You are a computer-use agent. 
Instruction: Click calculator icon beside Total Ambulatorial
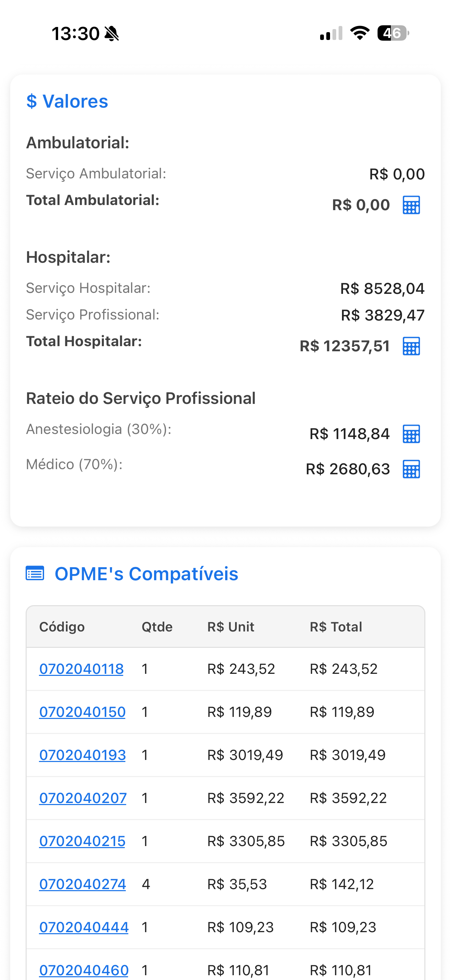(x=411, y=205)
